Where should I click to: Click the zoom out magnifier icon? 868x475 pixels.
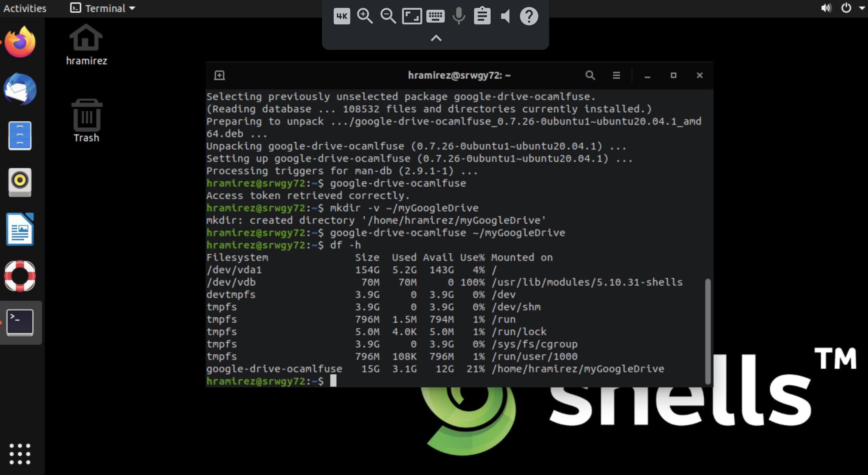[x=388, y=16]
